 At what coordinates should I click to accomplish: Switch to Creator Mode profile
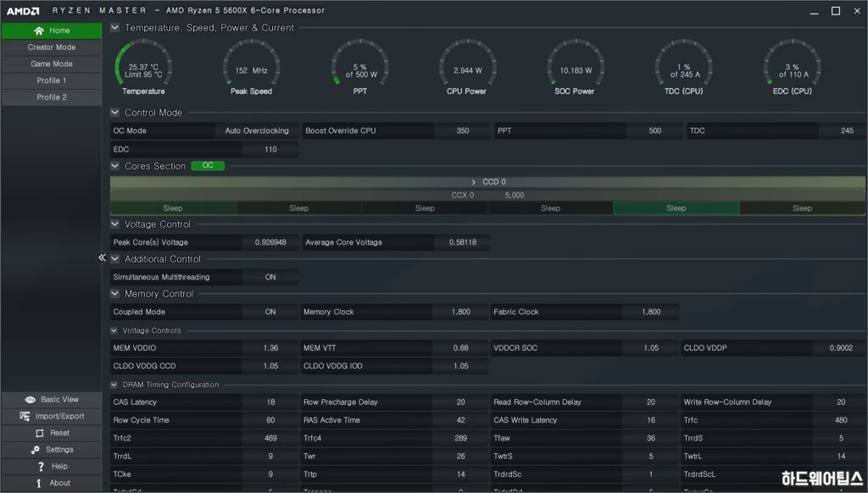click(x=52, y=47)
